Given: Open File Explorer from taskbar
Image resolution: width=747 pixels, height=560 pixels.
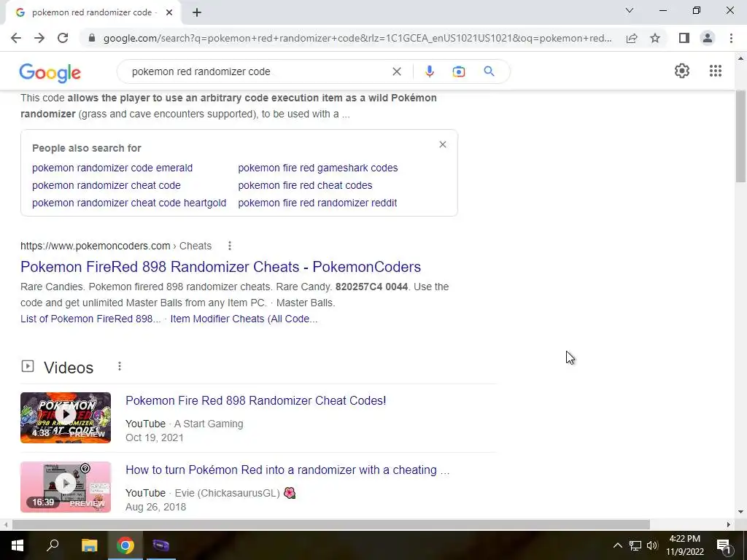Looking at the screenshot, I should 89,545.
